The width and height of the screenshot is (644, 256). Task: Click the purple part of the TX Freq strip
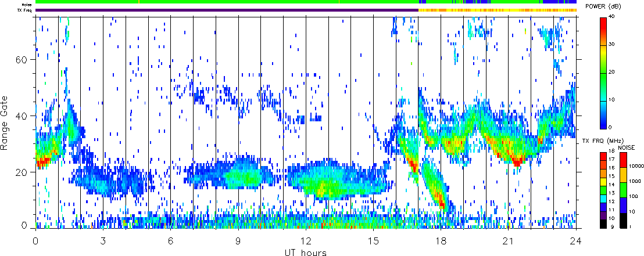pos(227,10)
